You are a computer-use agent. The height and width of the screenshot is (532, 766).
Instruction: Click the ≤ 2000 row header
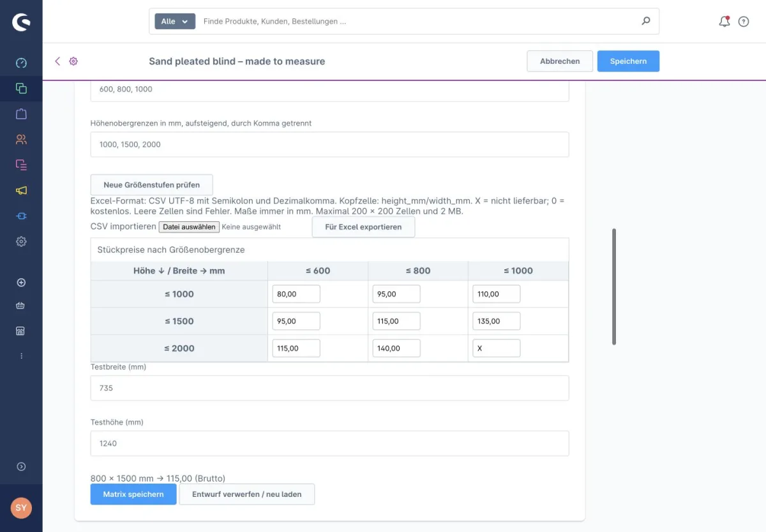[x=179, y=348]
